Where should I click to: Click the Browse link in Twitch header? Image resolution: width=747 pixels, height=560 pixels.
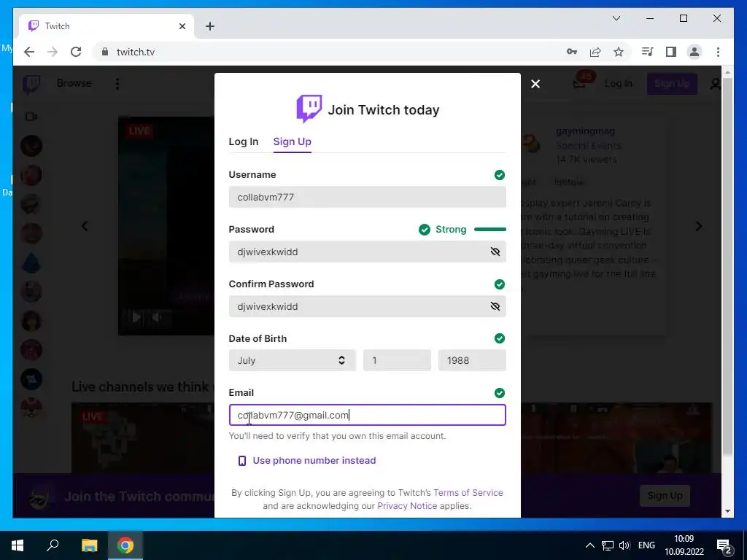(x=74, y=83)
